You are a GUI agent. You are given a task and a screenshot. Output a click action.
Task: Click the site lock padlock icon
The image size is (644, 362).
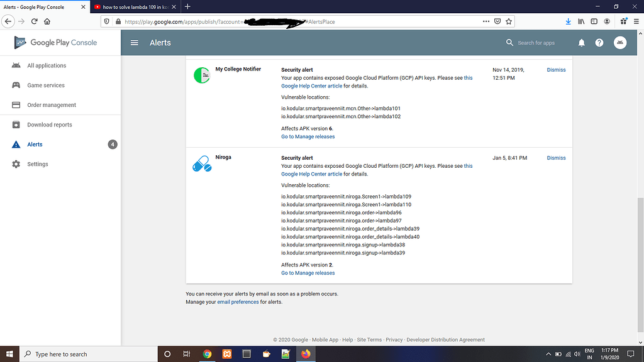click(118, 21)
